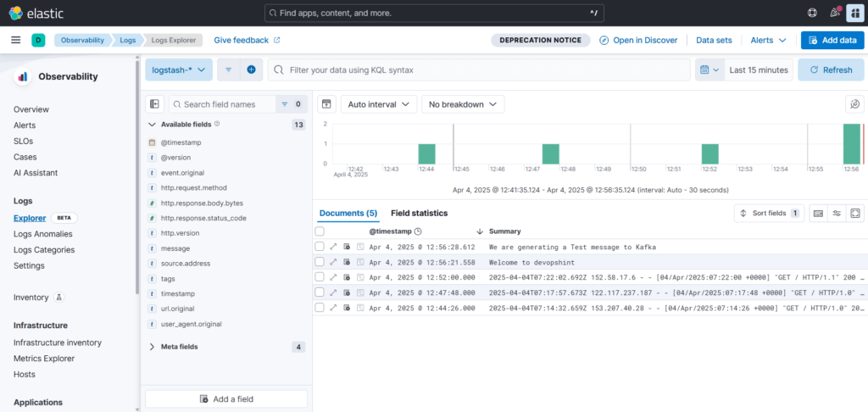Open Logs Categories in the sidebar

(44, 250)
